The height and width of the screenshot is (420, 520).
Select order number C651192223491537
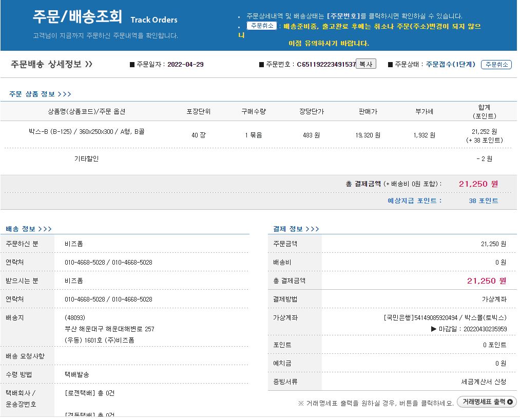click(x=326, y=65)
